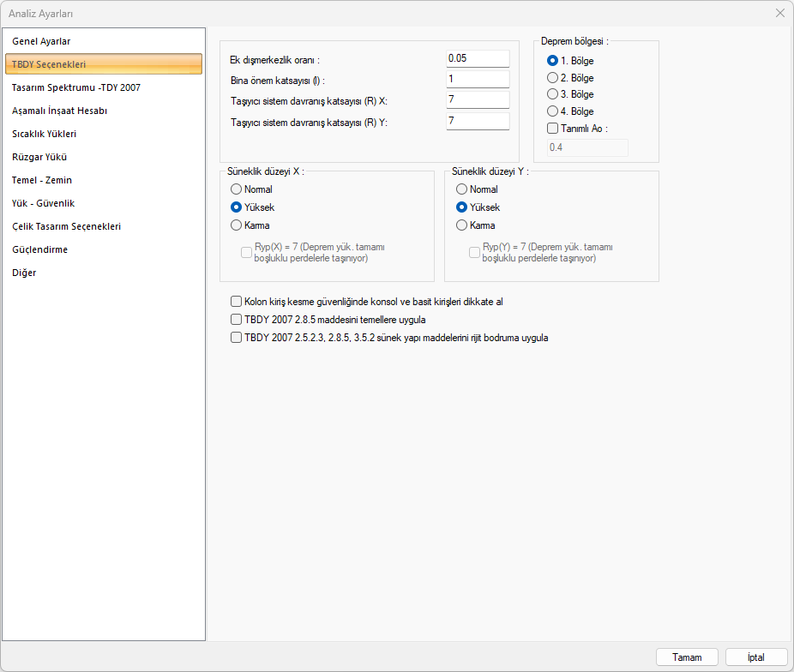794x672 pixels.
Task: Enable TBDY 2007 2.8.5 temellere uygula
Action: pos(237,320)
